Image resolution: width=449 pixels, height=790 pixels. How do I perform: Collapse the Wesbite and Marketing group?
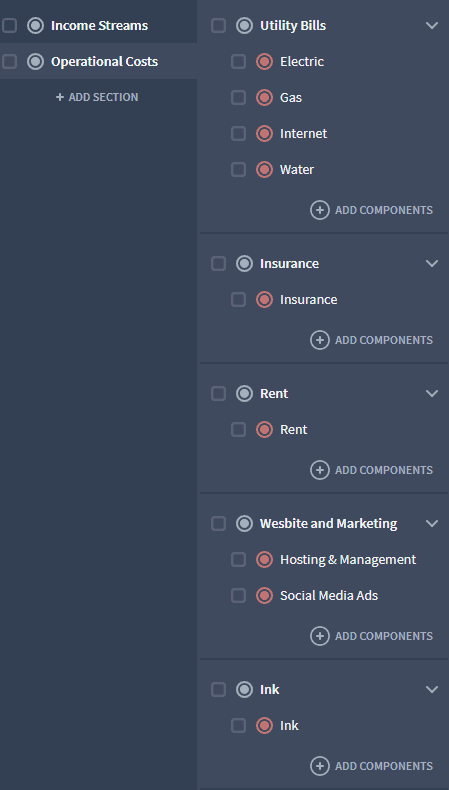point(432,523)
